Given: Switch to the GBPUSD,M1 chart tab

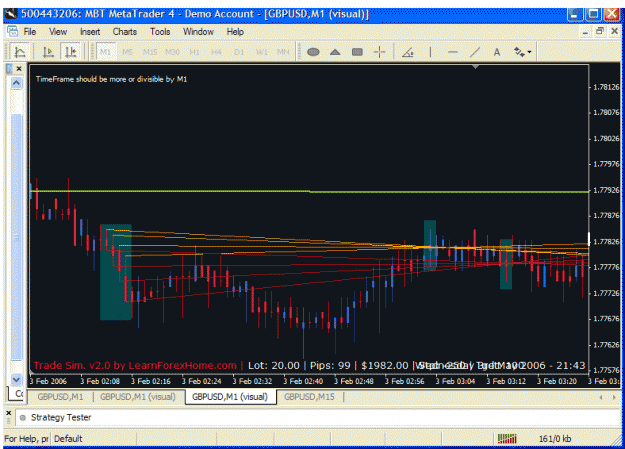Looking at the screenshot, I should (x=60, y=397).
